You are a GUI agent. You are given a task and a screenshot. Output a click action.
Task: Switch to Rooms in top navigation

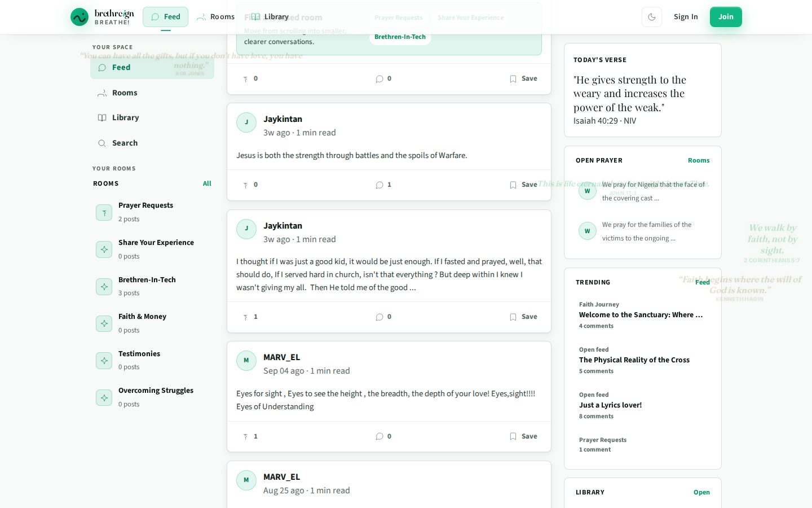tap(215, 17)
